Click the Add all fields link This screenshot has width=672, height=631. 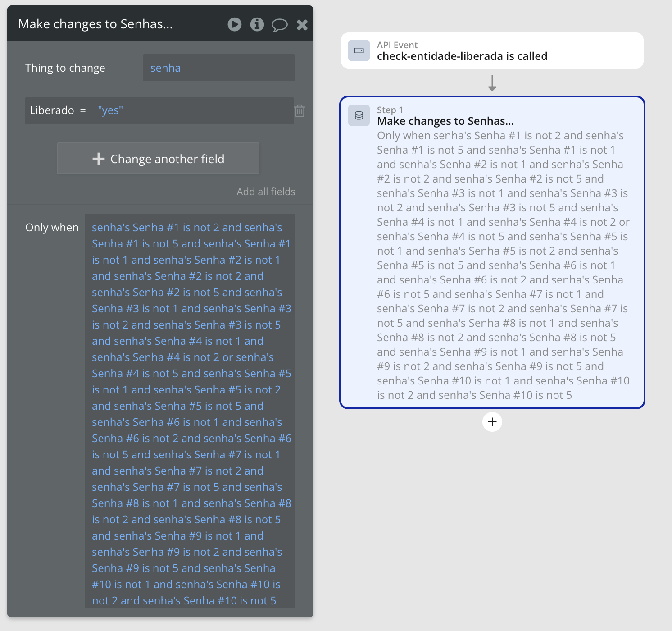pyautogui.click(x=266, y=192)
